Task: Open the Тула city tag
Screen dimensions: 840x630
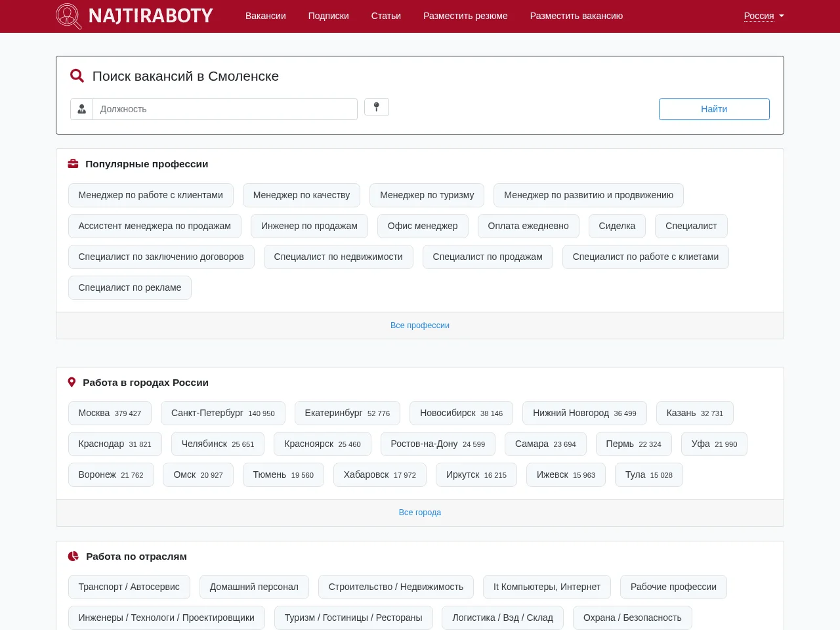Action: (x=649, y=474)
